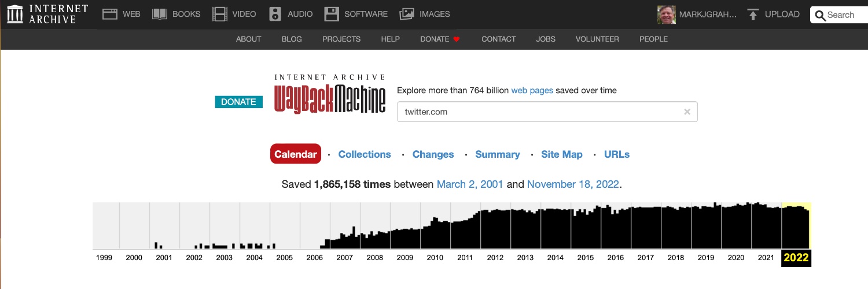Select year 2000 on the timeline

134,258
